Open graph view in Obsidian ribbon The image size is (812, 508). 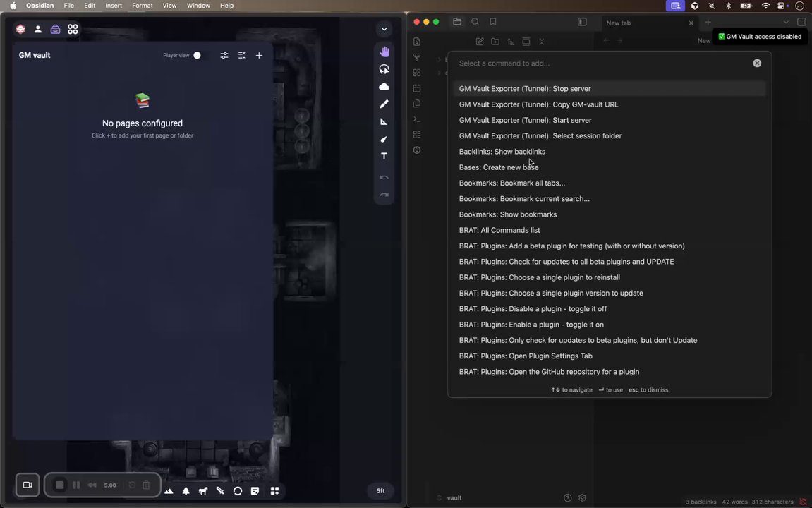pos(417,57)
